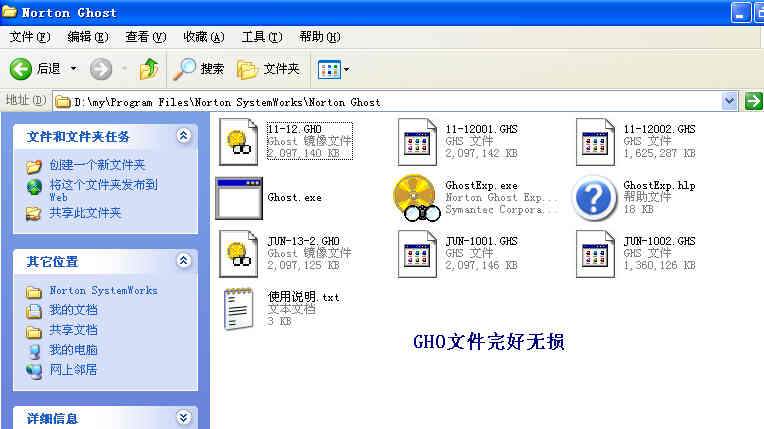
Task: Open the Norton SystemWorks location link
Action: point(103,291)
